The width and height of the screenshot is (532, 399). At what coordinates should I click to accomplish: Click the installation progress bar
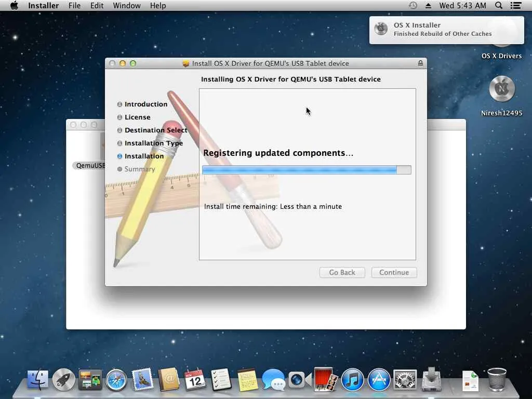[307, 170]
